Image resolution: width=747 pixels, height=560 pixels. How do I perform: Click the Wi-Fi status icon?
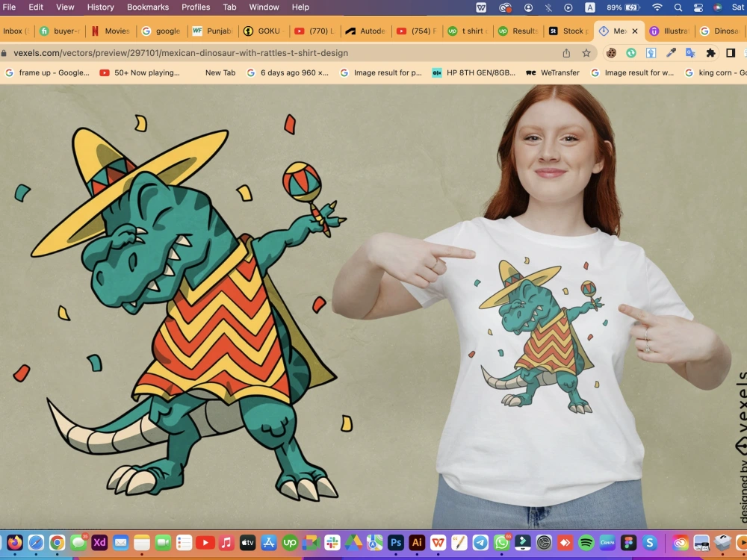(657, 7)
